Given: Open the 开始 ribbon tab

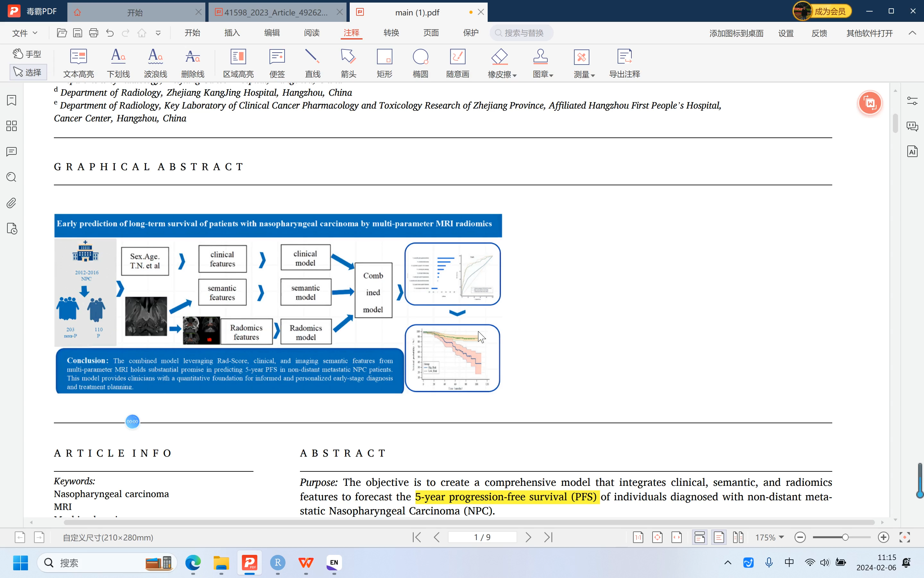Looking at the screenshot, I should tap(192, 33).
